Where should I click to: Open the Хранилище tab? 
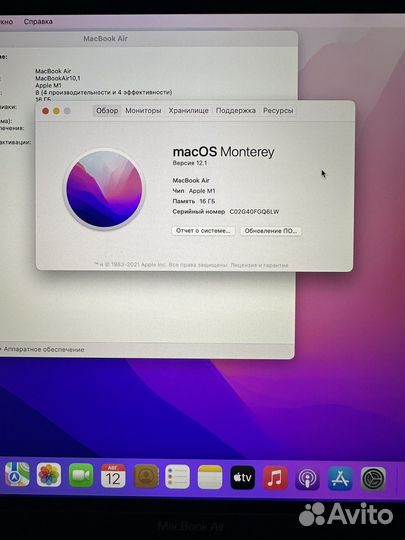(188, 111)
